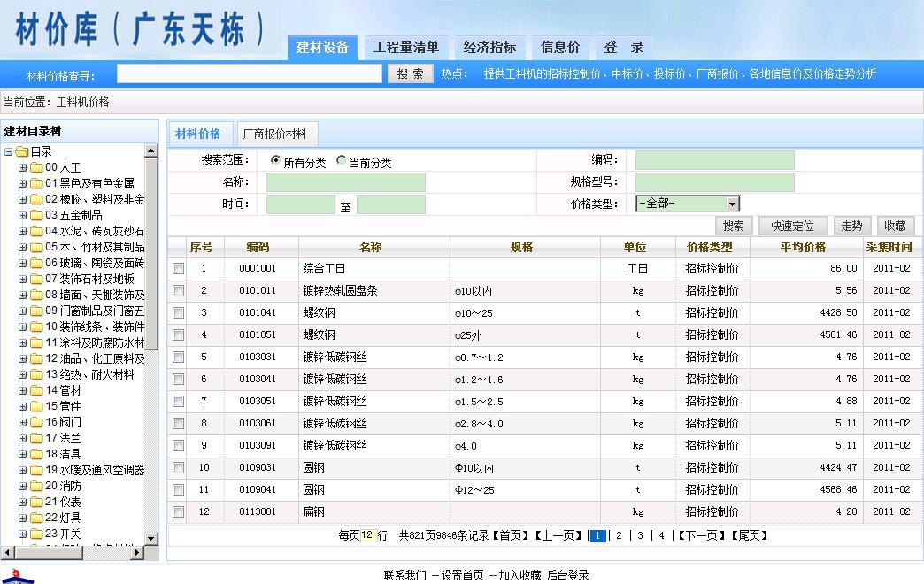The width and height of the screenshot is (924, 584).
Task: Expand the 12 油品、化工原料 tree node
Action: [23, 358]
